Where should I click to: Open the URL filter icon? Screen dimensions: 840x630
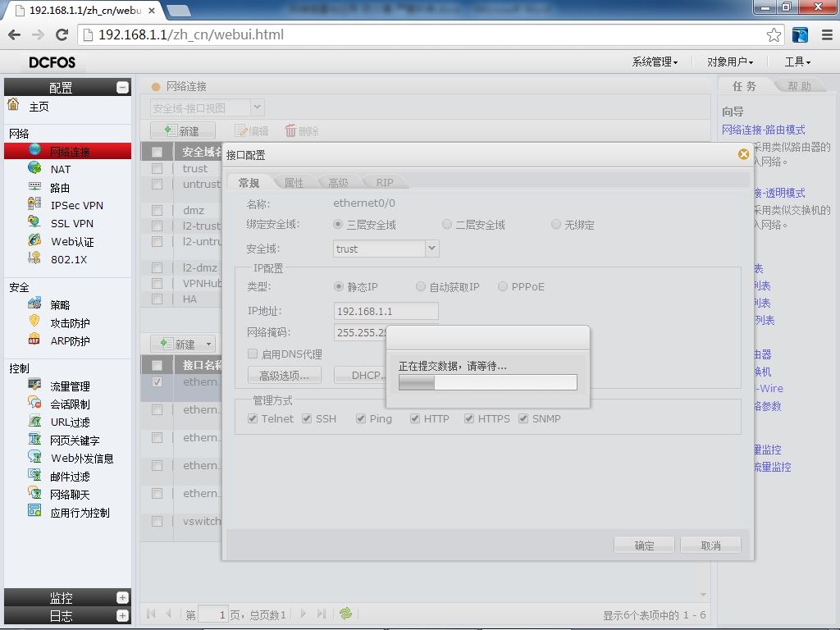coord(34,421)
